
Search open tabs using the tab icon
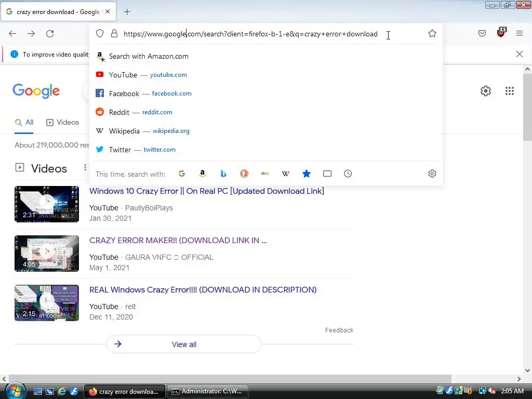[x=327, y=174]
